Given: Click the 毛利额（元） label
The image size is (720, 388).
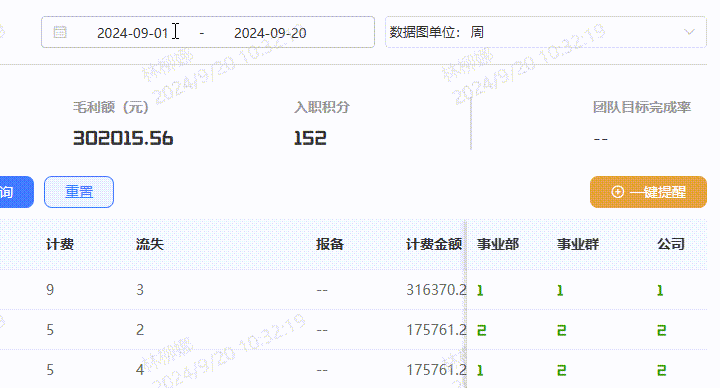Looking at the screenshot, I should point(111,107).
